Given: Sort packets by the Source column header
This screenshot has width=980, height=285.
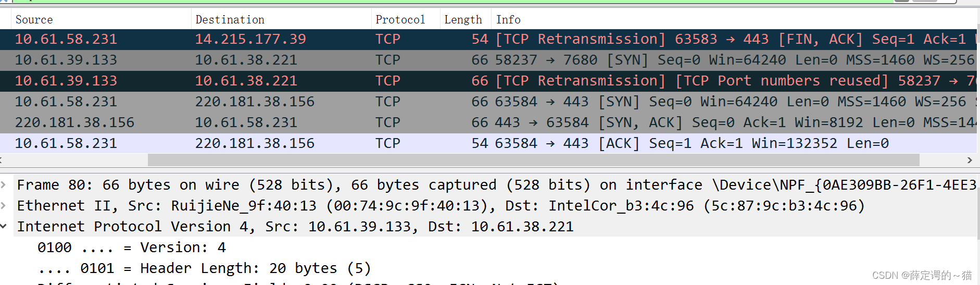Looking at the screenshot, I should [101, 20].
